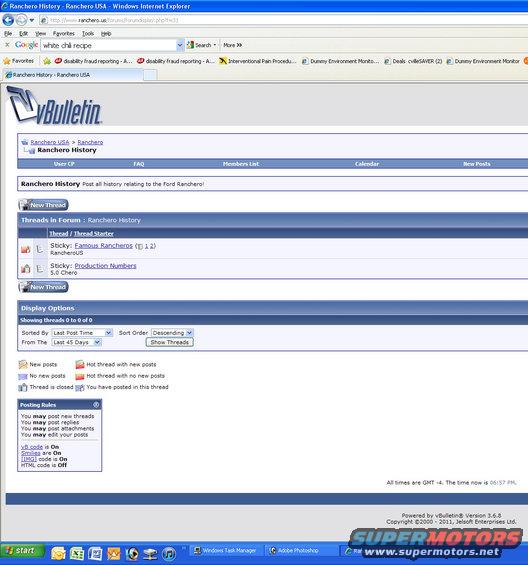Switch to Windows Task Manager taskbar item
Image resolution: width=528 pixels, height=565 pixels.
point(225,551)
